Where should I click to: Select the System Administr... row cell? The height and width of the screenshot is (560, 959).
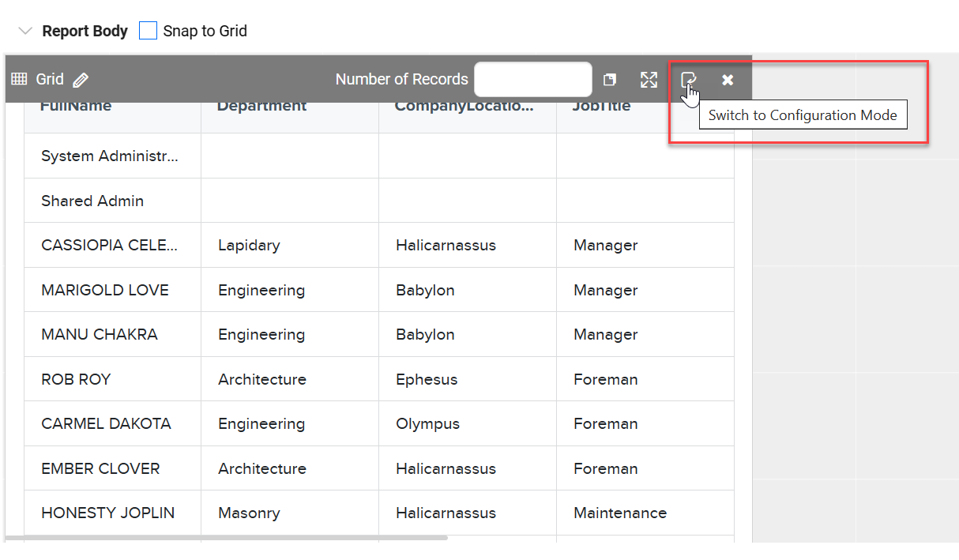point(112,156)
